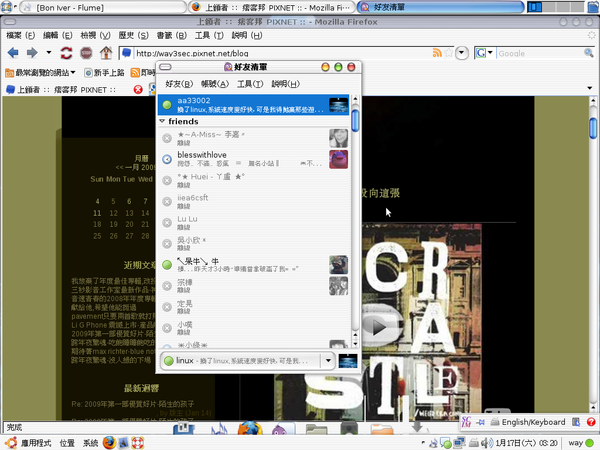Viewport: 600px width, 450px height.
Task: Click the Firefox Forward arrow button
Action: click(32, 53)
